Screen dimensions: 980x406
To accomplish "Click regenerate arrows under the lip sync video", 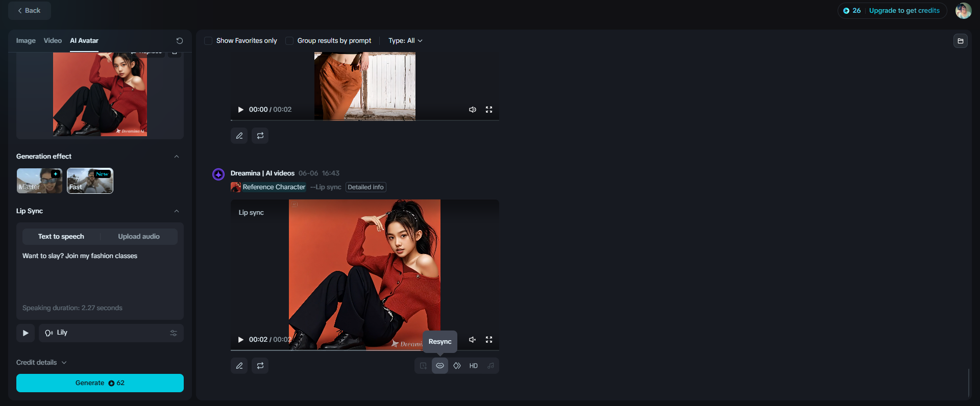I will tap(260, 366).
